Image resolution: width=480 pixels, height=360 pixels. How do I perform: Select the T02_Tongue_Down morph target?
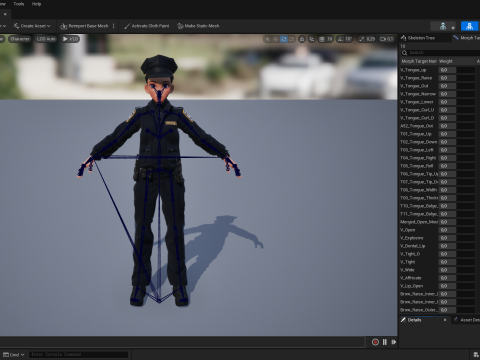[x=418, y=142]
